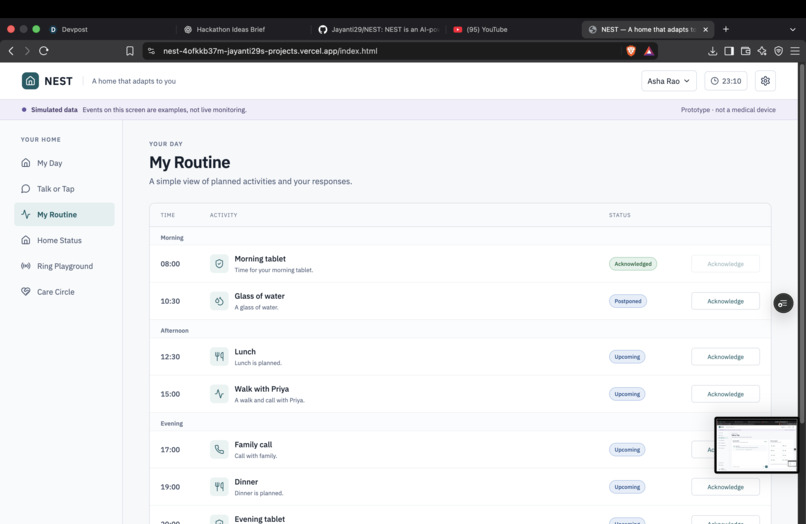Click the Acknowledged status badge

pyautogui.click(x=633, y=264)
